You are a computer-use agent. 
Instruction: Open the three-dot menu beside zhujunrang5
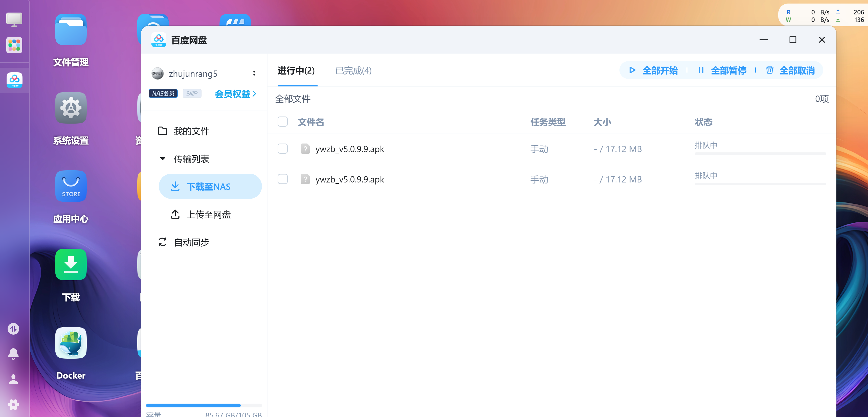(254, 74)
